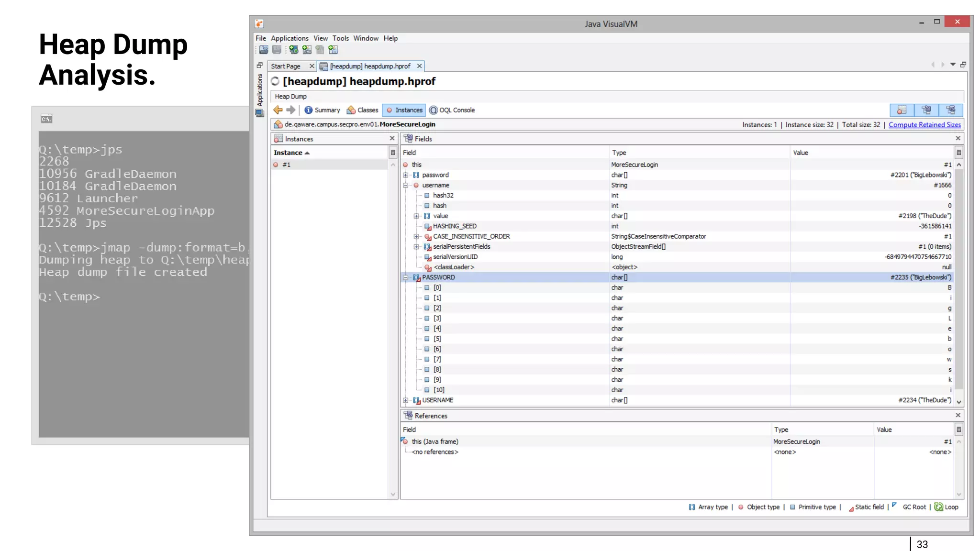Click the Compute Retained Sizes link
This screenshot has width=980, height=551.
[924, 125]
